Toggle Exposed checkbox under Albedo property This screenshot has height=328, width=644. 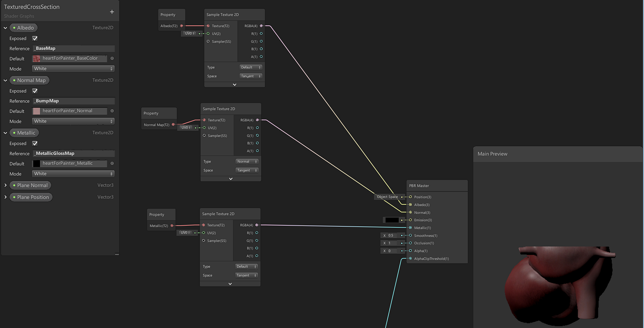click(x=35, y=38)
